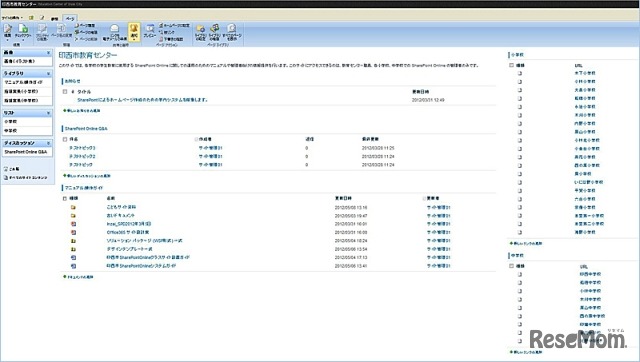Image resolution: width=640 pixels, height=362 pixels.
Task: Open ページの権限 from the ribbon
Action: point(86,32)
